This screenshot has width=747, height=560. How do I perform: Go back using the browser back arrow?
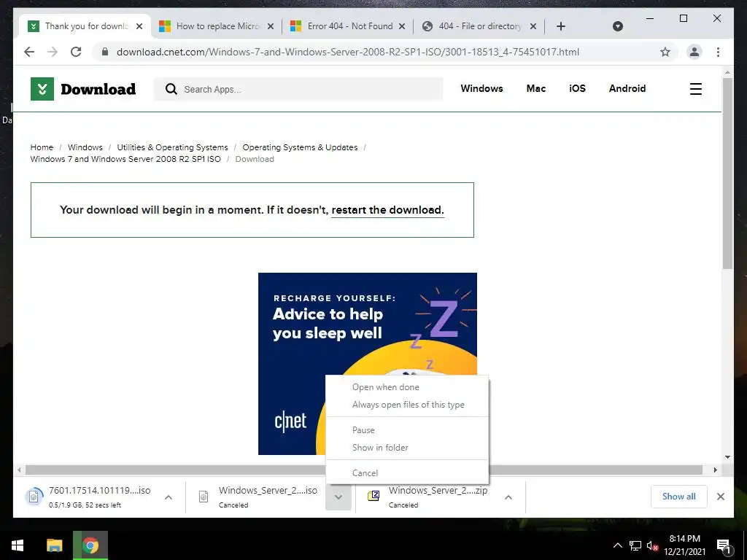29,52
